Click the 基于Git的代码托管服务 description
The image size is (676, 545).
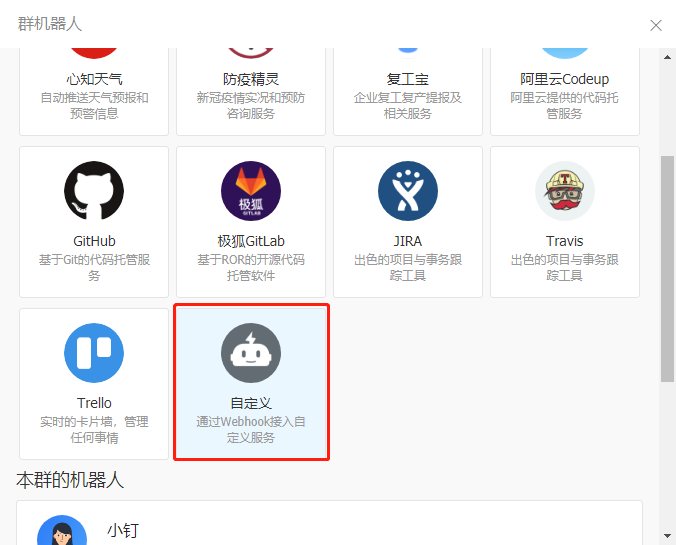point(94,267)
